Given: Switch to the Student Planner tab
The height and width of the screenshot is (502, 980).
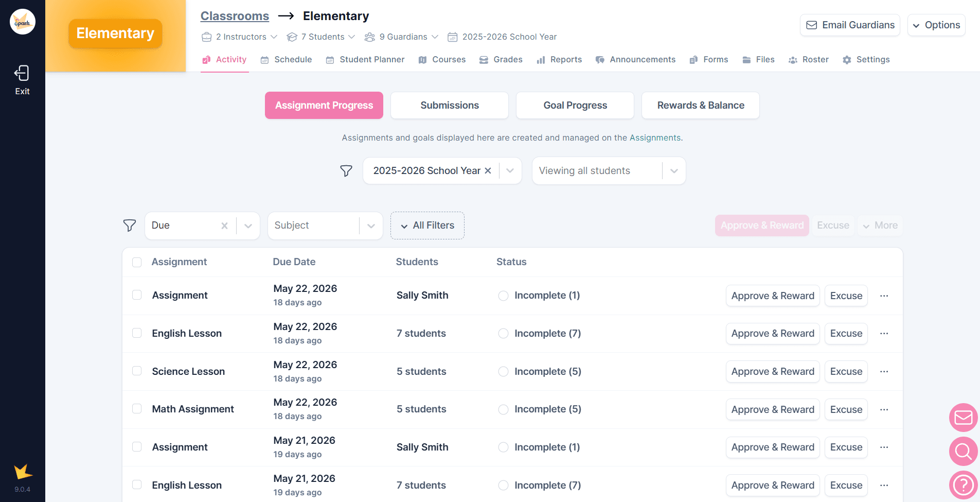Looking at the screenshot, I should tap(365, 60).
